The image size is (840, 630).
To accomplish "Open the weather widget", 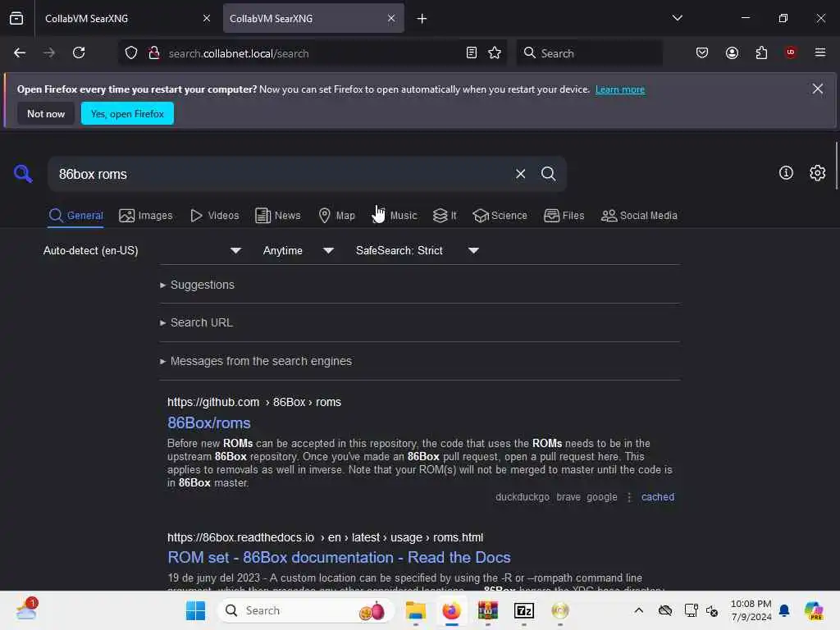I will pyautogui.click(x=27, y=610).
